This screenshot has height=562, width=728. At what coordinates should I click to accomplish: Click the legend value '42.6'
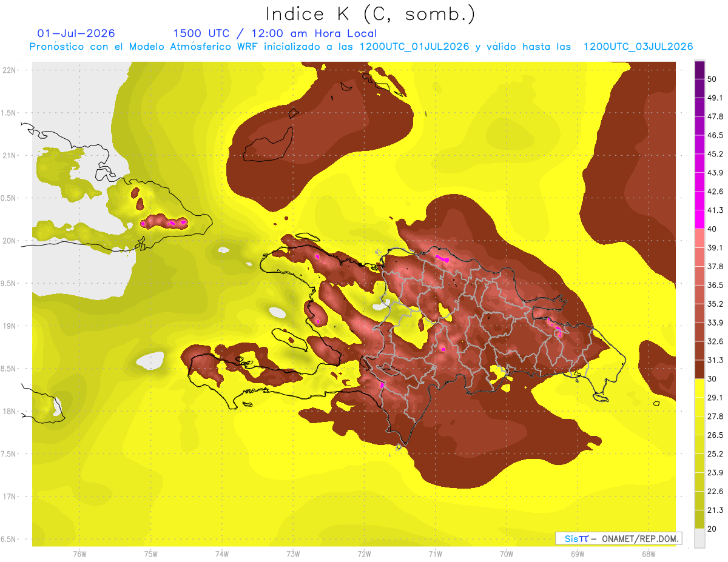click(715, 192)
